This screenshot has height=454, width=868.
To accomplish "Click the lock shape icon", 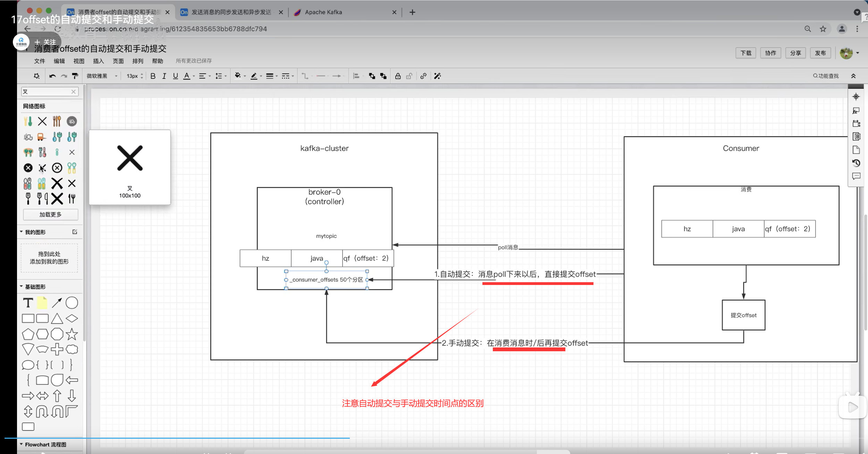I will click(x=398, y=76).
